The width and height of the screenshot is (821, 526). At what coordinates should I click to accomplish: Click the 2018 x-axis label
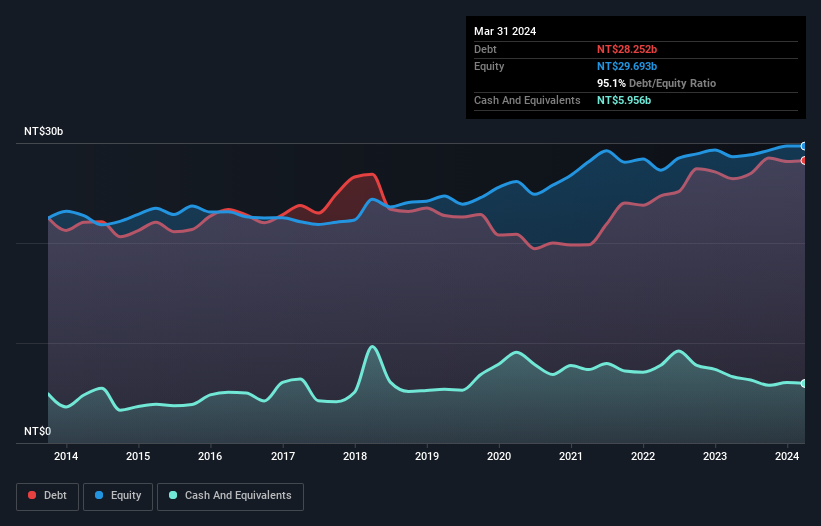tap(355, 456)
